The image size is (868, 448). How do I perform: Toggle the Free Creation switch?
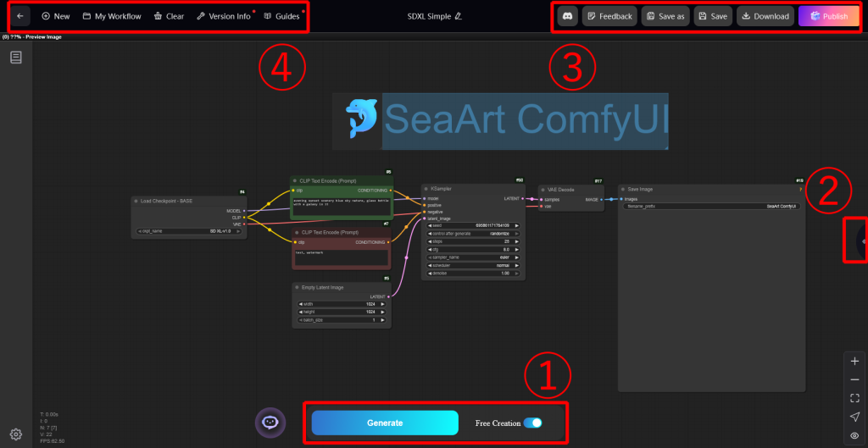pyautogui.click(x=532, y=423)
